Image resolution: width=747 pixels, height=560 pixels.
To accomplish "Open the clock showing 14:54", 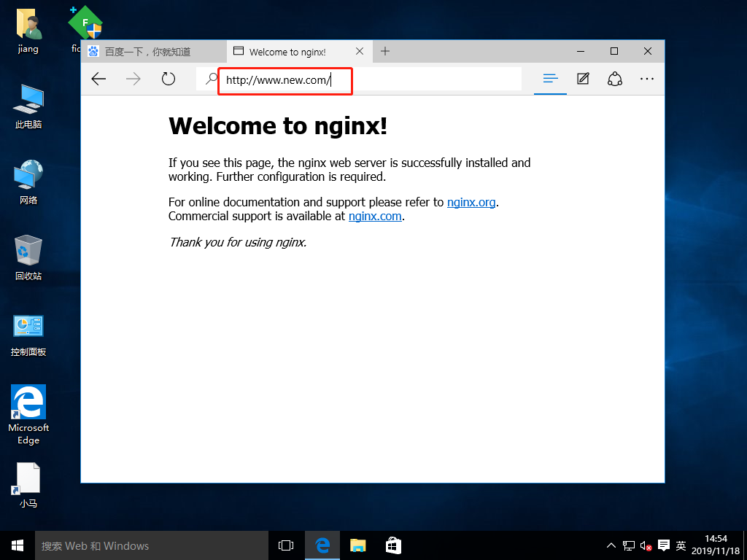I will (716, 545).
